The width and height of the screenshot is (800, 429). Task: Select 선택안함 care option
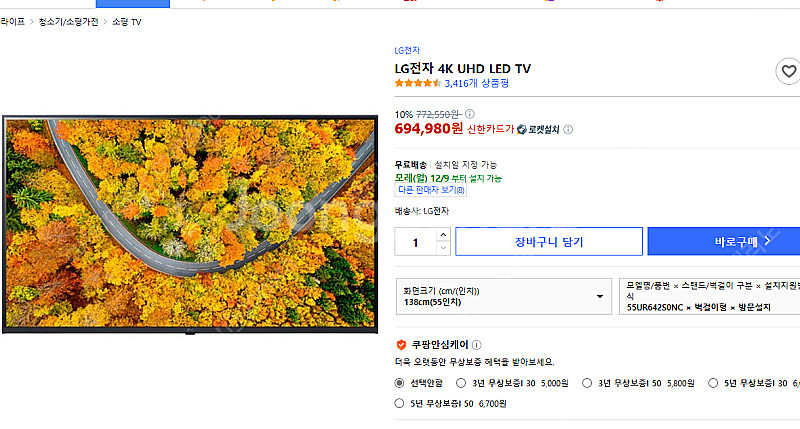(399, 383)
